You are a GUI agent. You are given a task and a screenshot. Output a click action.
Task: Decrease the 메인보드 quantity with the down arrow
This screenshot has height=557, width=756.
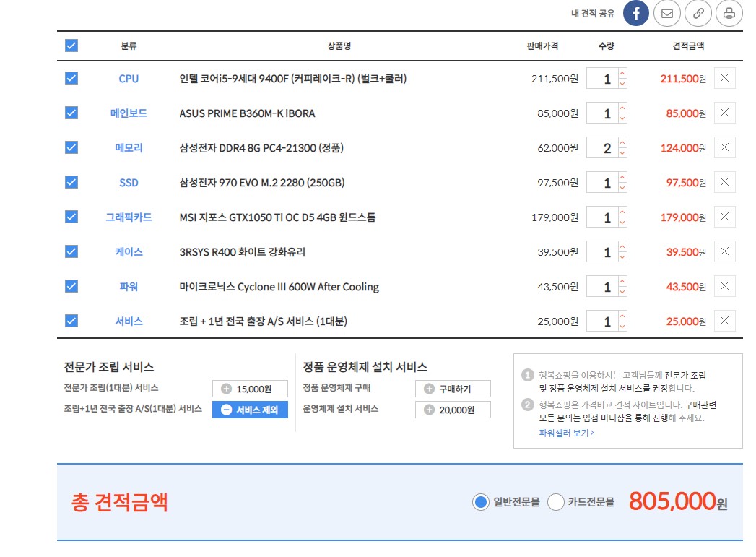622,118
